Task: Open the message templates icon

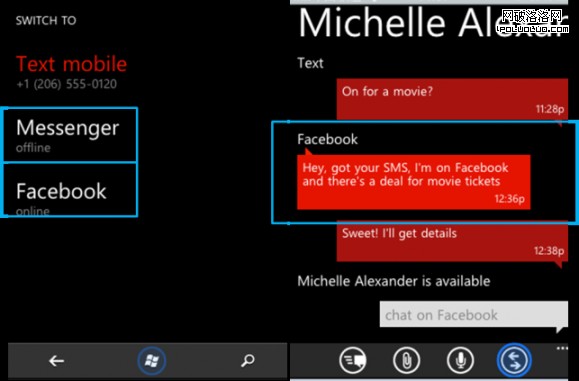Action: 353,360
